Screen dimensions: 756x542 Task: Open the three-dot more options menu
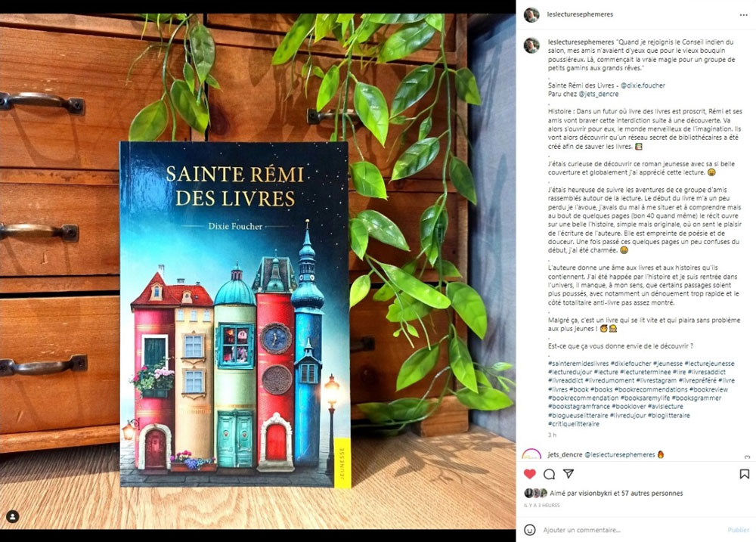click(x=743, y=15)
